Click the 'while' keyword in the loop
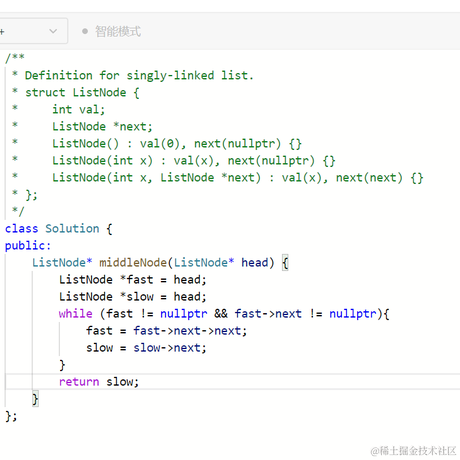Viewport: 460px width, 460px height. (x=75, y=314)
